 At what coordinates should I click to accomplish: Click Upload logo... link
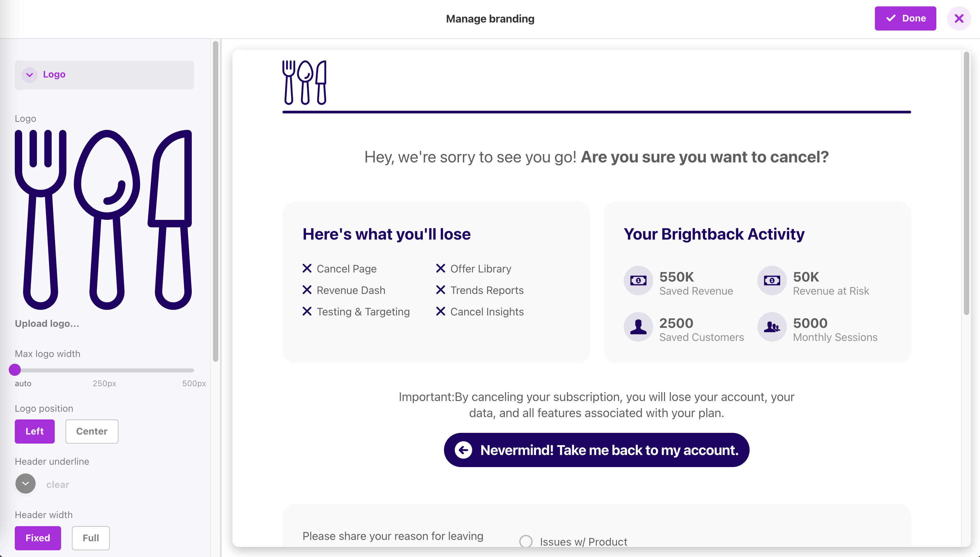click(47, 323)
